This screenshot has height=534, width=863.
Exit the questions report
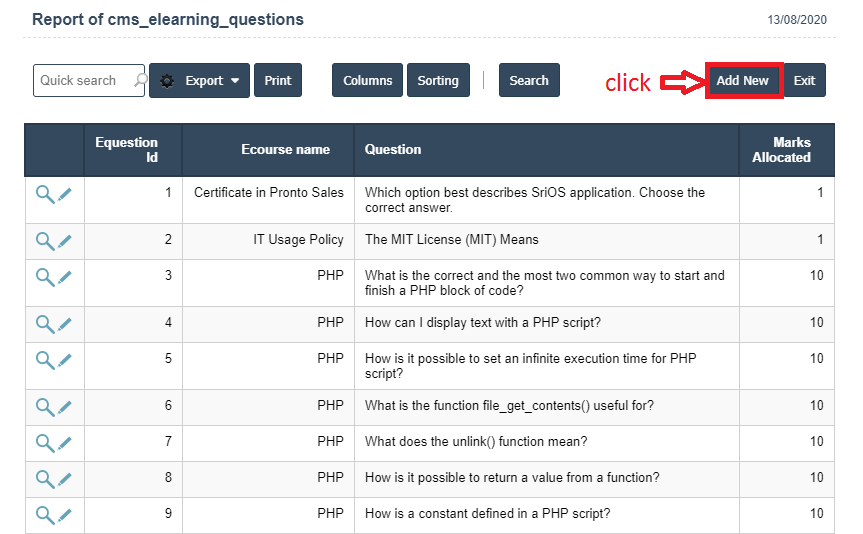804,81
